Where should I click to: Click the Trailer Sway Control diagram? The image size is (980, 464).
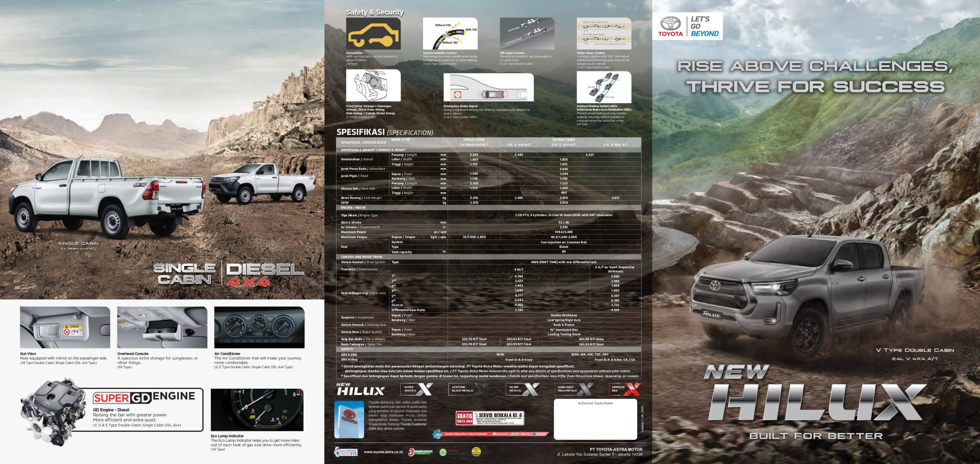604,34
